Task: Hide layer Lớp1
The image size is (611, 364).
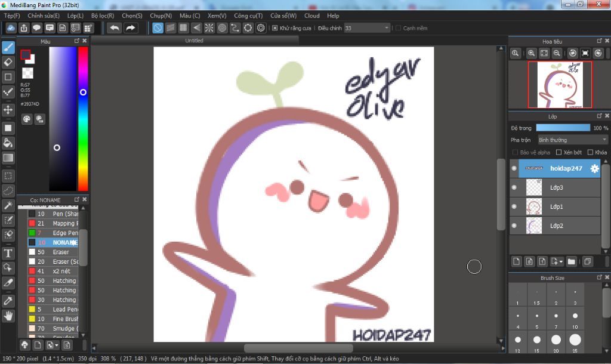Action: coord(514,206)
